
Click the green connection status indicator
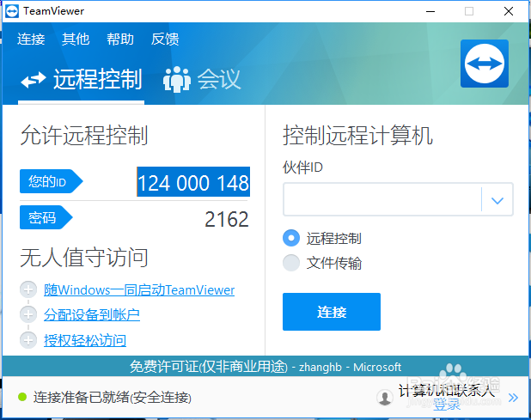22,397
